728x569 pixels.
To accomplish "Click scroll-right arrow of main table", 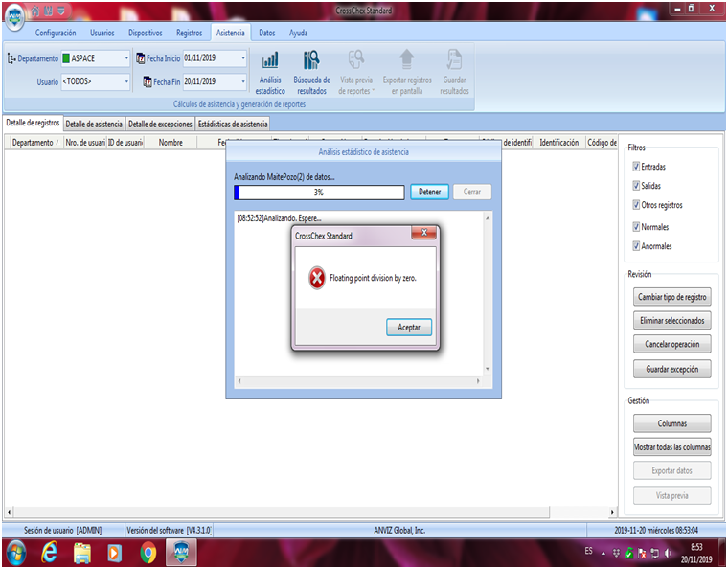I will tap(612, 512).
